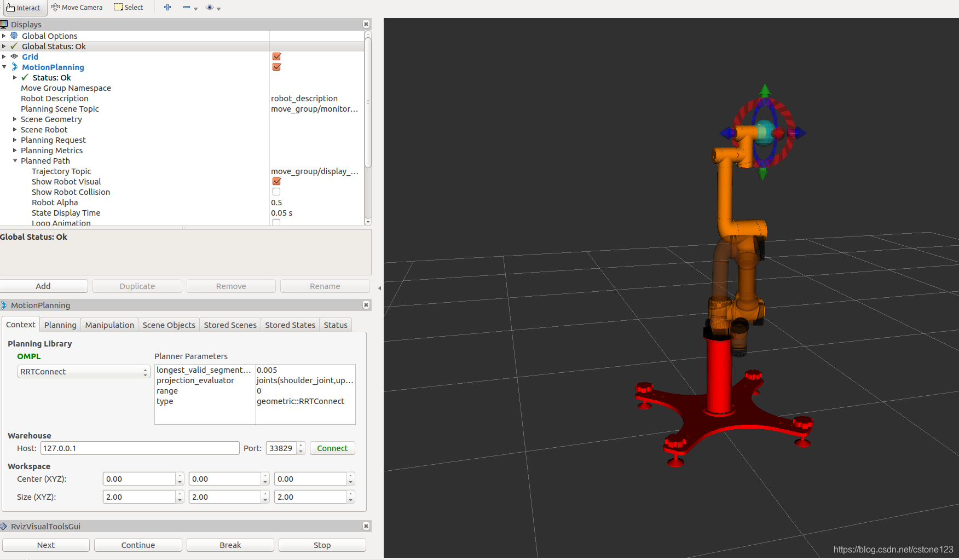Expand the Scene Robot section
The height and width of the screenshot is (560, 959).
[x=15, y=129]
